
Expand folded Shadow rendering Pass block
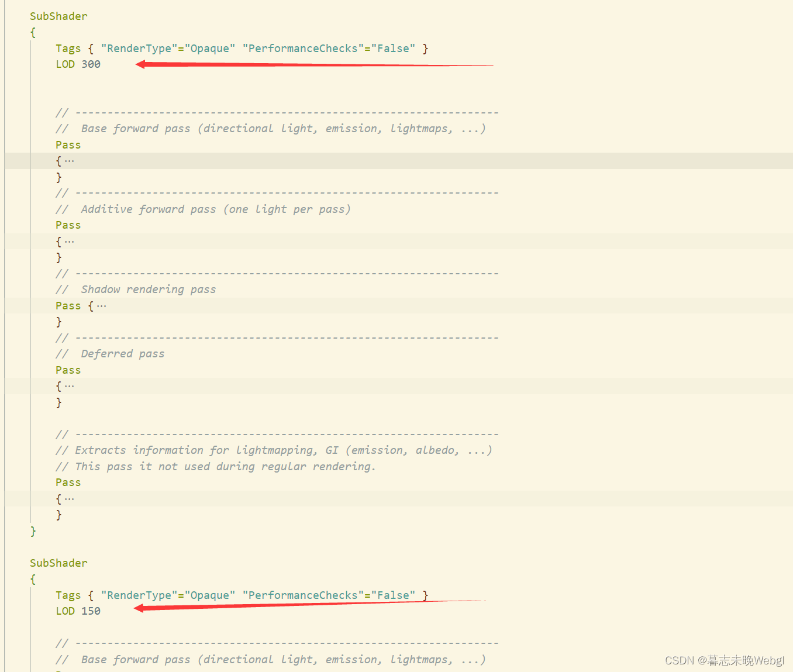(x=101, y=306)
